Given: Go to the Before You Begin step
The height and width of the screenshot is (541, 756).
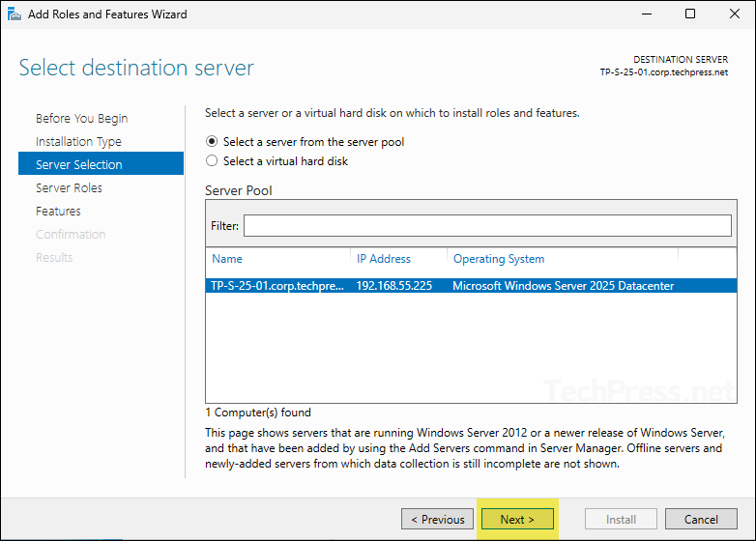Looking at the screenshot, I should coord(81,118).
